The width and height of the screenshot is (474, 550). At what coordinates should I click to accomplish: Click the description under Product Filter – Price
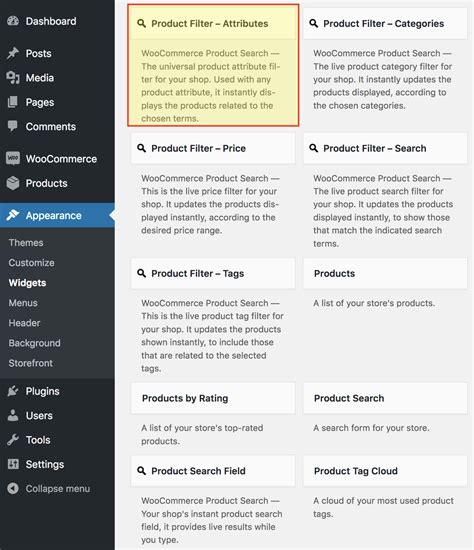click(210, 204)
